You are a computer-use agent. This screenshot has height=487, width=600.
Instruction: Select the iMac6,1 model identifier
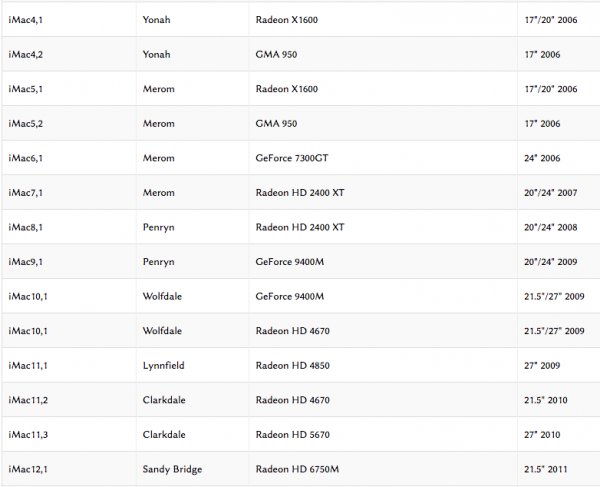click(25, 158)
